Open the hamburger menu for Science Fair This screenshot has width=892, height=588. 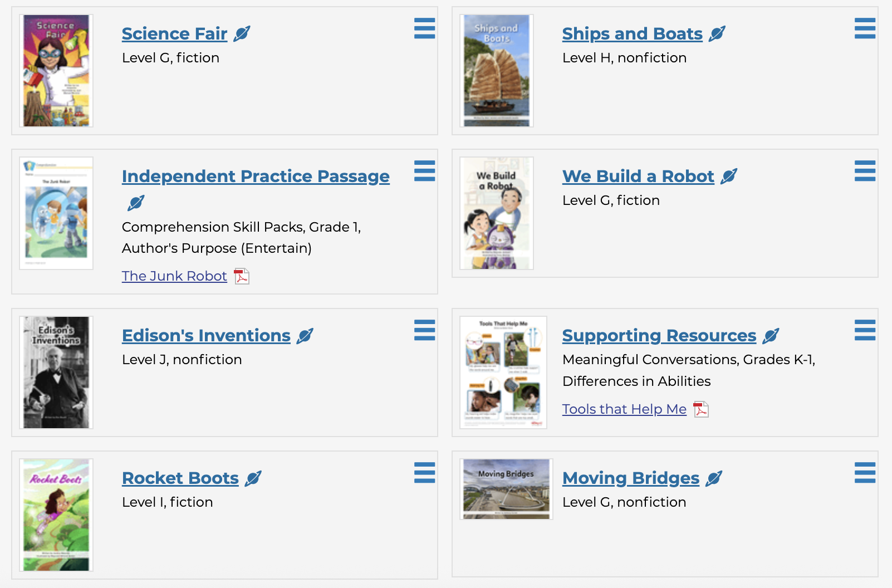pos(424,28)
